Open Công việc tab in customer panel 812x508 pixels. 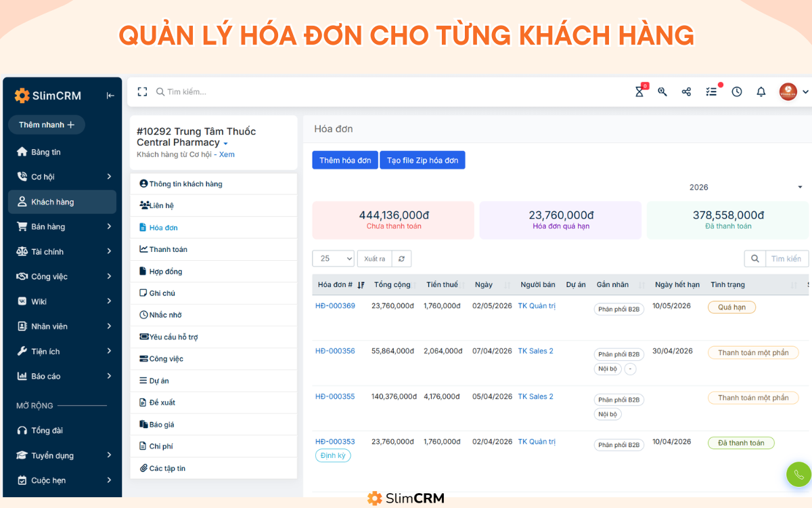click(213, 359)
